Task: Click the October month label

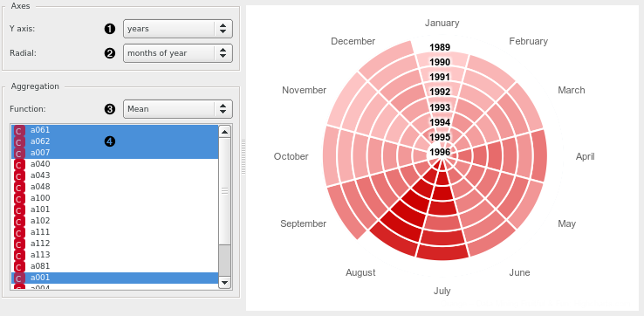Action: [291, 156]
